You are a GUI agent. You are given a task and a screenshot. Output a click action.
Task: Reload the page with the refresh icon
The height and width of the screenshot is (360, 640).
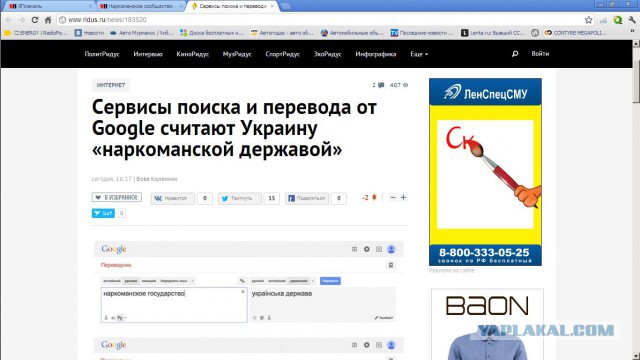[35, 20]
